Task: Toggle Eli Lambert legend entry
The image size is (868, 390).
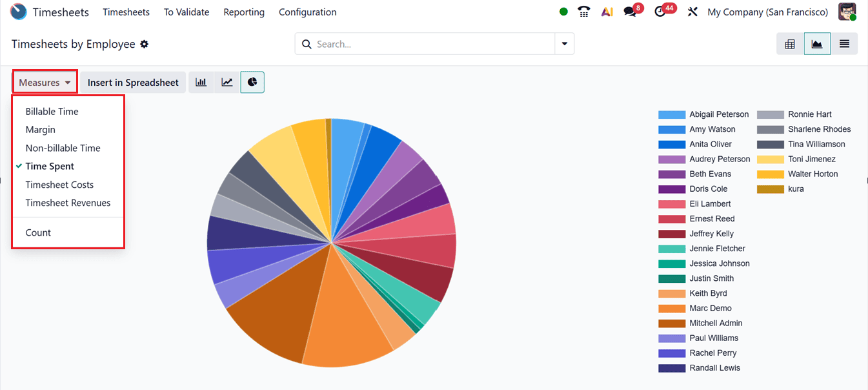Action: tap(694, 203)
